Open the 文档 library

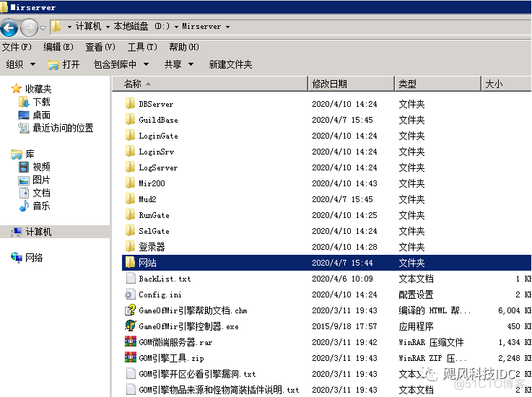35,193
